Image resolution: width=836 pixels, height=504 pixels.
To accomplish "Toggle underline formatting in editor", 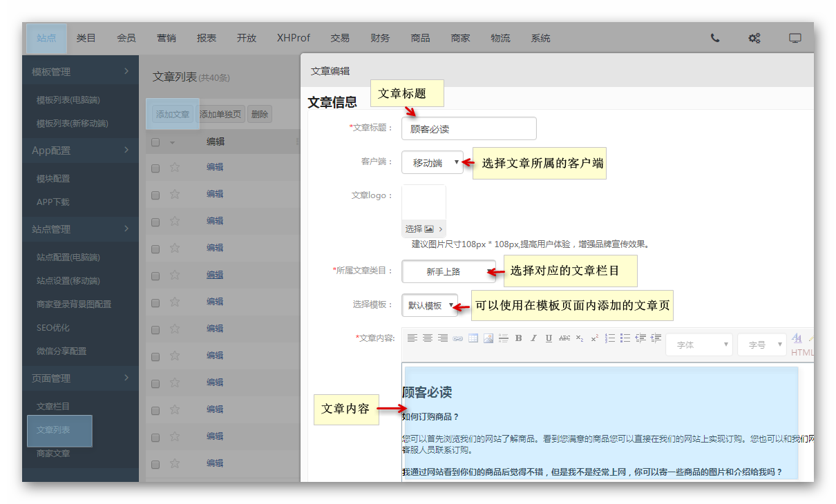I will pos(549,338).
